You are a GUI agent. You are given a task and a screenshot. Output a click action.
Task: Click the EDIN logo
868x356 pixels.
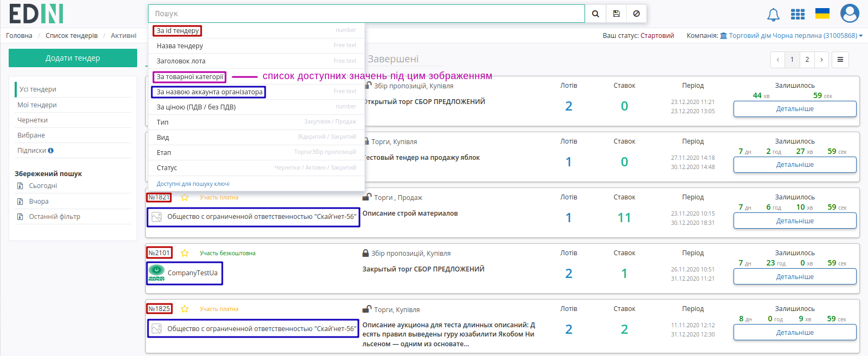pyautogui.click(x=36, y=14)
